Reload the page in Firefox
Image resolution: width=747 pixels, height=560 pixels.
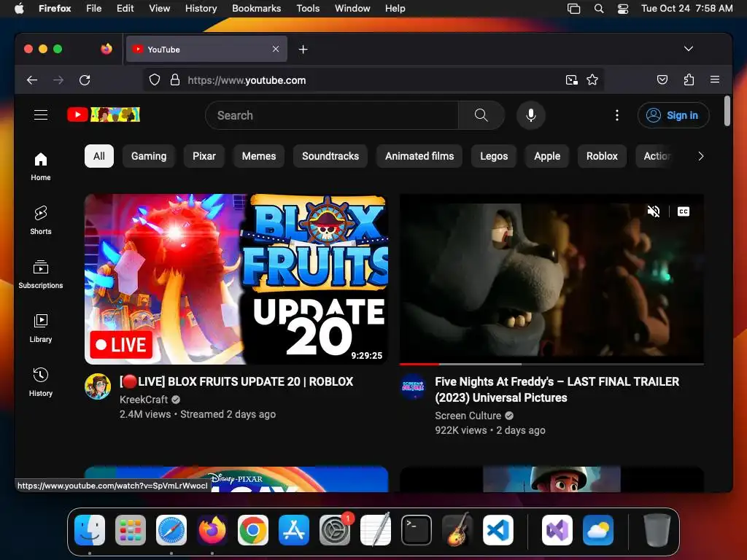[x=85, y=80]
